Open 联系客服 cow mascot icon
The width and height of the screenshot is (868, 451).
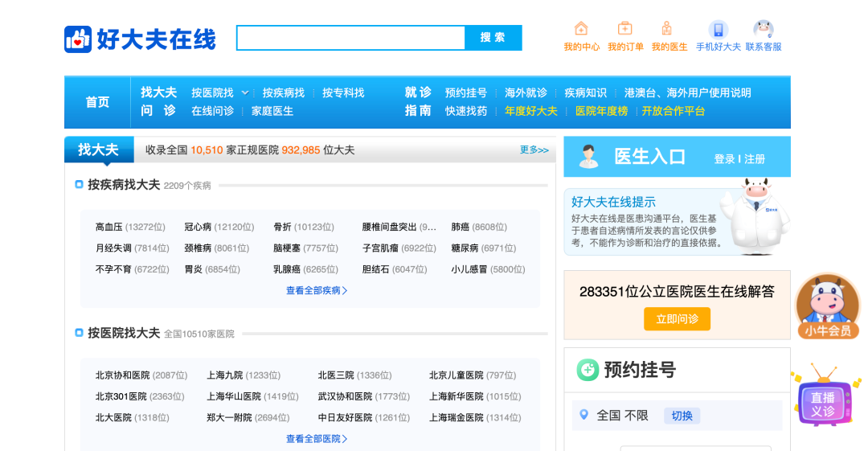tap(764, 29)
